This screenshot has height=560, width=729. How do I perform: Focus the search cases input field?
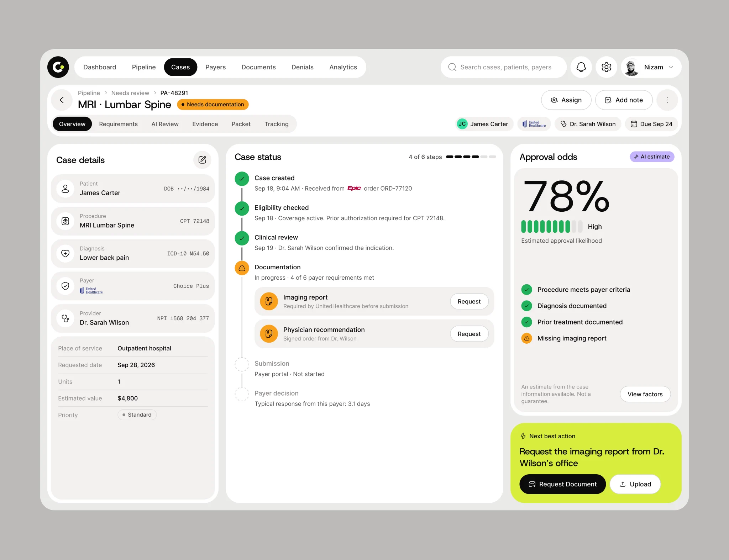point(503,67)
